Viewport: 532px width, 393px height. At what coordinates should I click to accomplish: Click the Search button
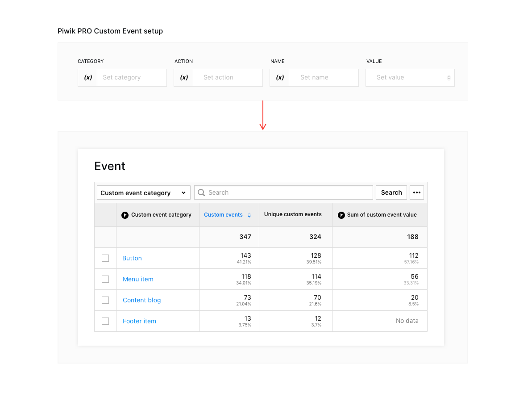(x=391, y=192)
